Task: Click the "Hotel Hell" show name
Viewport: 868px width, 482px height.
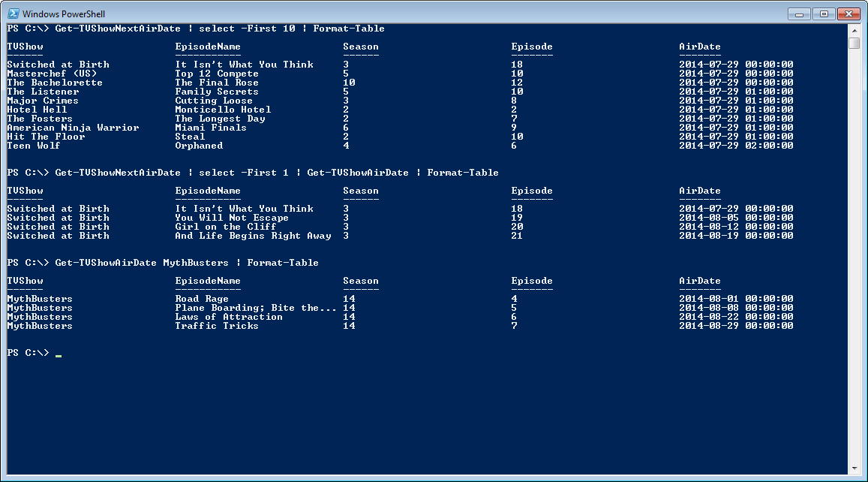Action: coord(37,110)
